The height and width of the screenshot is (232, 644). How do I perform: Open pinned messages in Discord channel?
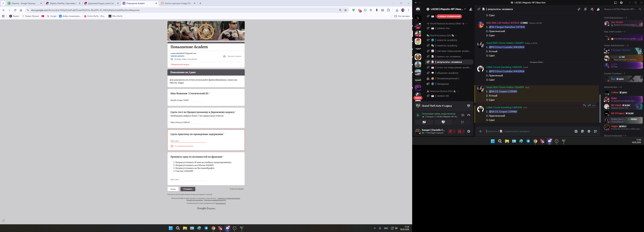[592, 9]
